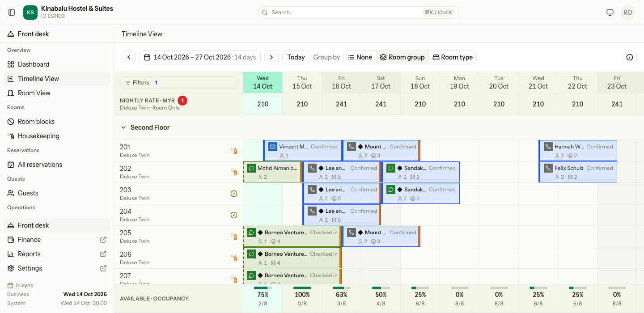Open Dashboard in sidebar
The width and height of the screenshot is (644, 313).
pyautogui.click(x=57, y=64)
